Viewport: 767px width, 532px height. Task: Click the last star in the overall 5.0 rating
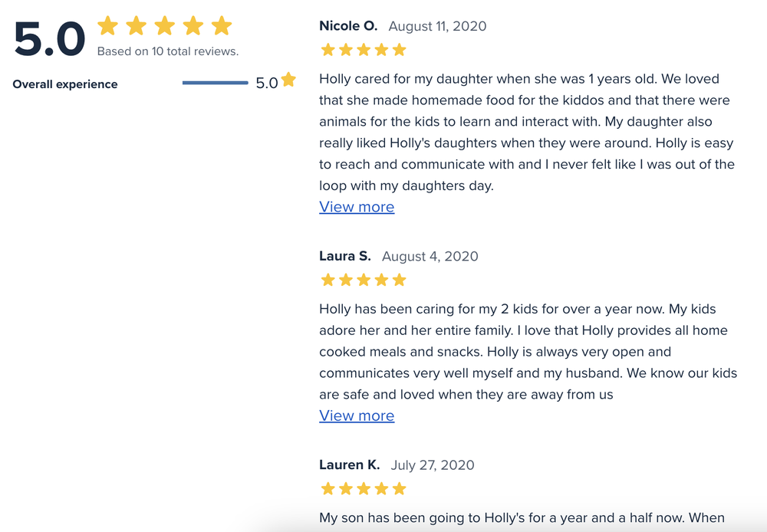click(x=222, y=26)
